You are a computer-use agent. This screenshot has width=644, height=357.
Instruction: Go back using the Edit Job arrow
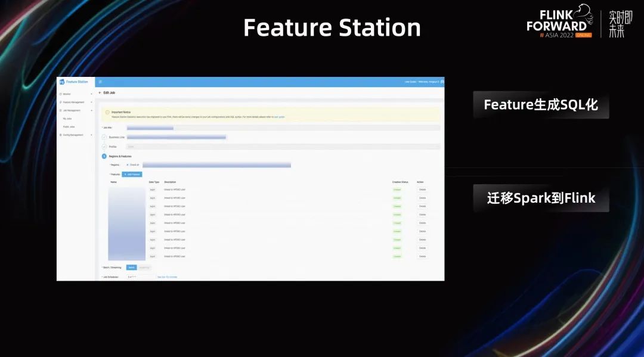click(x=100, y=93)
